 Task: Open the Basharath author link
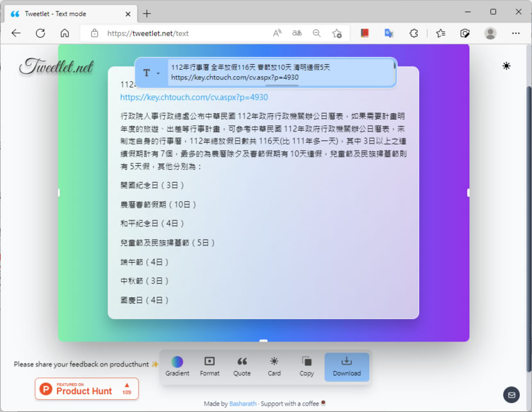[x=243, y=404]
